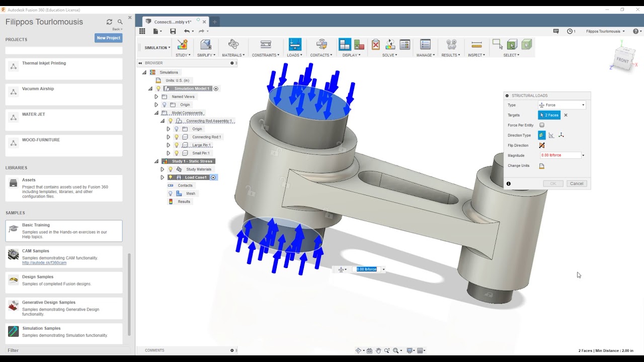644x362 pixels.
Task: Open the Materials atom icon
Action: click(x=233, y=45)
